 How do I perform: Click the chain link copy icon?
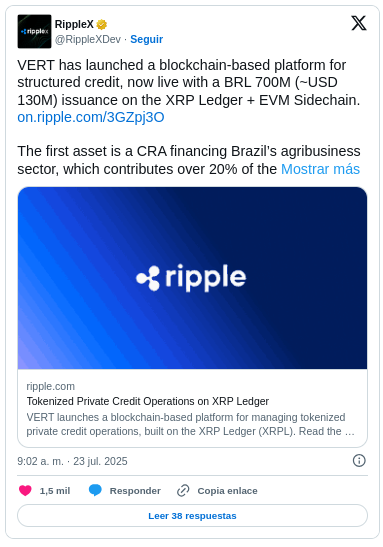[x=183, y=491]
